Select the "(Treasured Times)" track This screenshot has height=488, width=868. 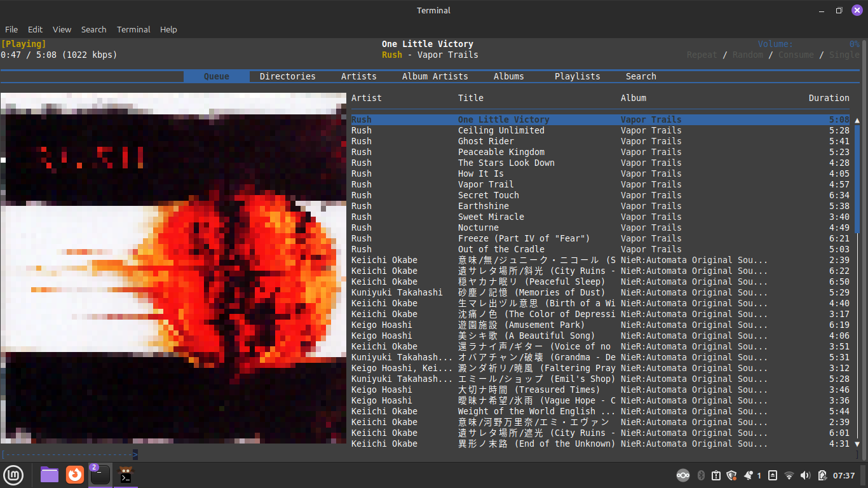600,390
